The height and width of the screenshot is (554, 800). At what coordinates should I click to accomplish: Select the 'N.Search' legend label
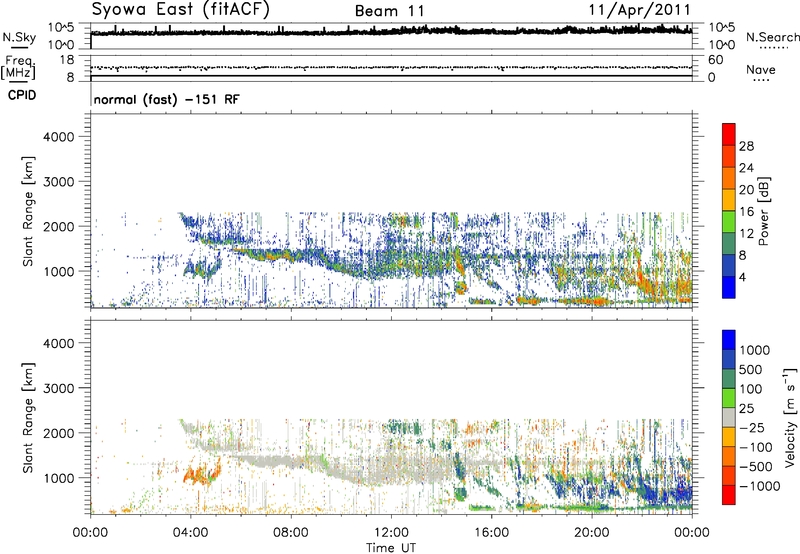point(773,37)
